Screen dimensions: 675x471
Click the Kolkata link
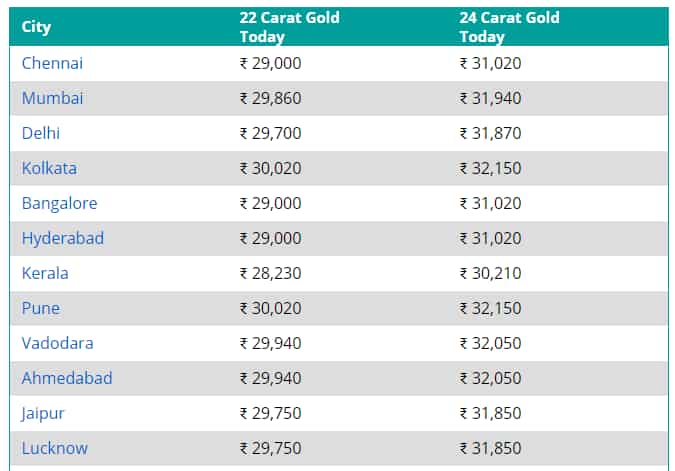[x=50, y=168]
